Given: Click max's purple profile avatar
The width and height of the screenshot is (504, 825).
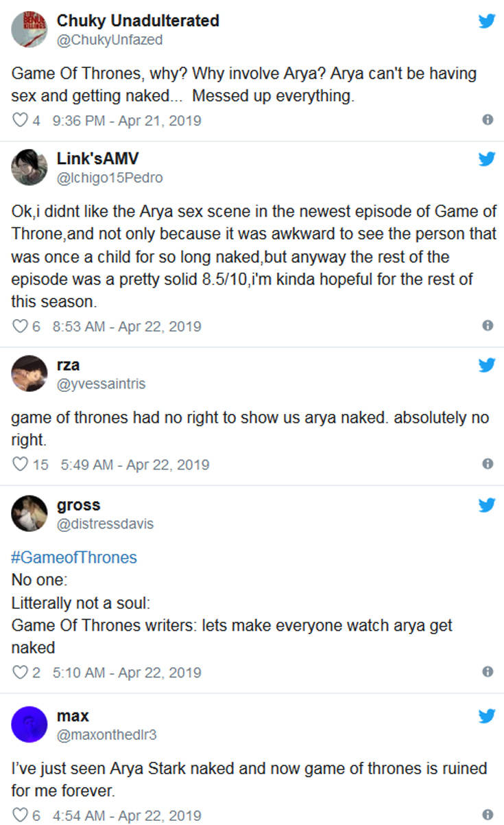Looking at the screenshot, I should click(x=29, y=725).
